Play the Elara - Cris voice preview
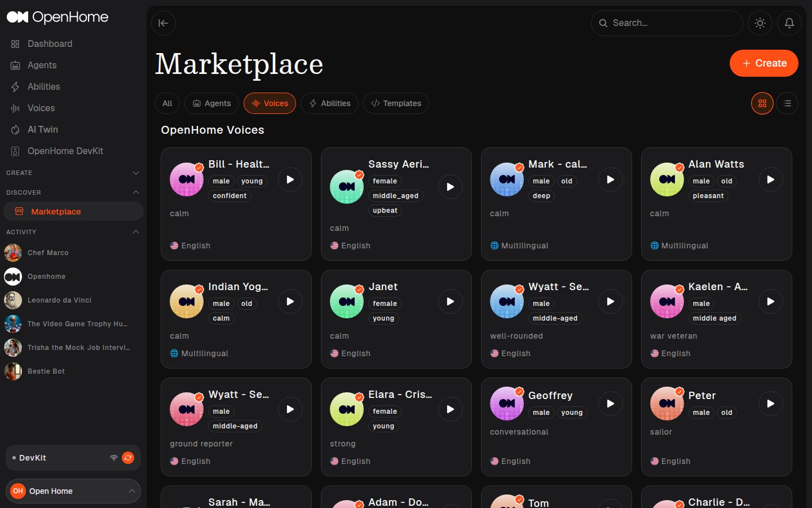 [x=451, y=409]
